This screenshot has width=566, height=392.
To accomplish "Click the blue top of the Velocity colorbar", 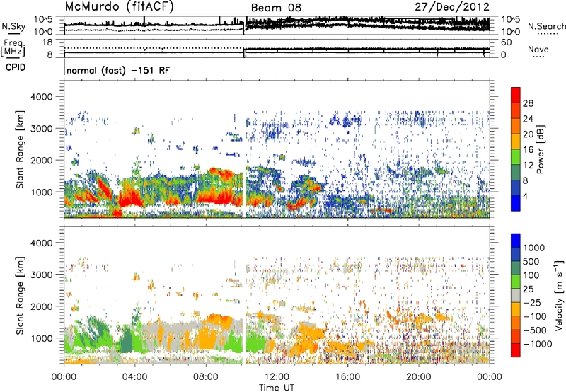I will (x=516, y=241).
